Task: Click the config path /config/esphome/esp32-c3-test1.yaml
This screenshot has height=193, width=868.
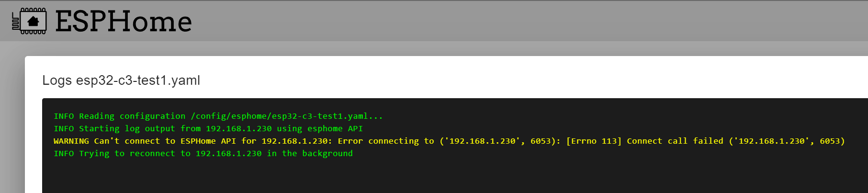Action: coord(286,116)
